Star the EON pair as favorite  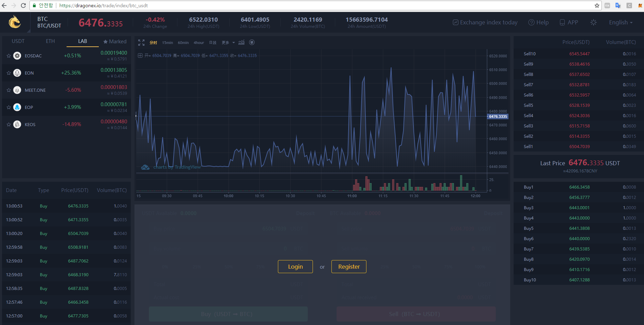pos(9,73)
